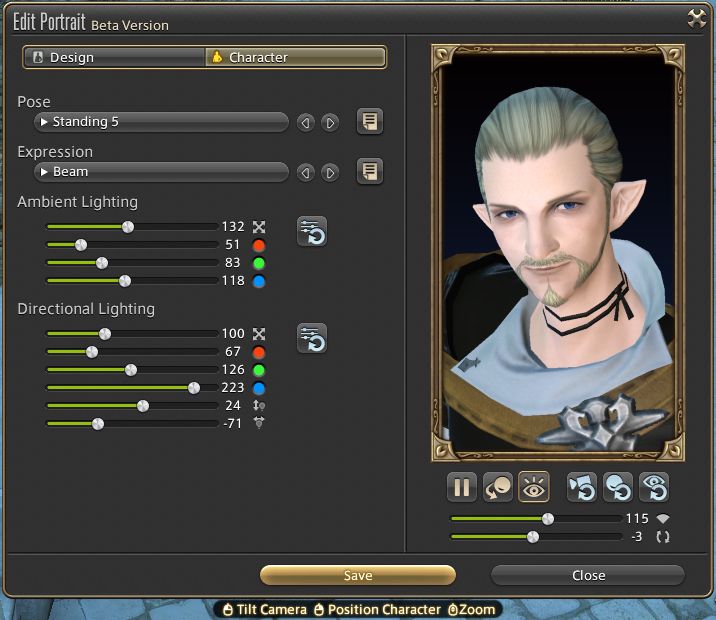Switch to the Character tab
Viewport: 716px width, 620px height.
point(295,57)
